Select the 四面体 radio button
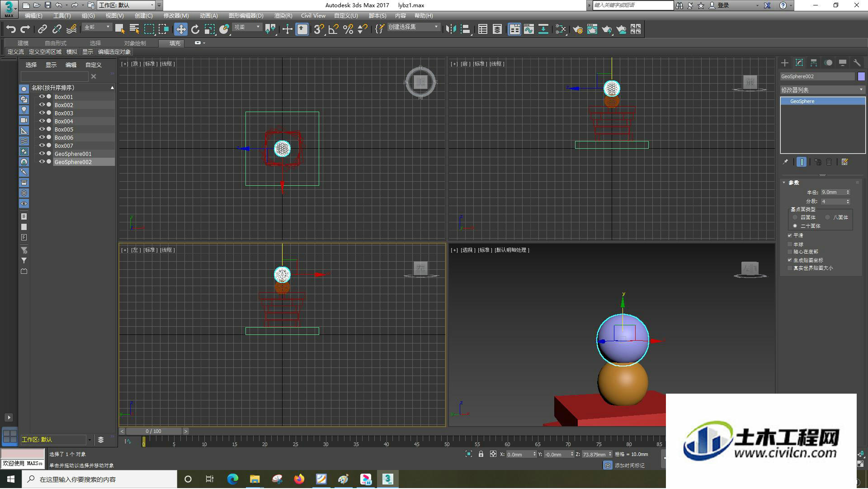The width and height of the screenshot is (868, 489). click(x=795, y=217)
